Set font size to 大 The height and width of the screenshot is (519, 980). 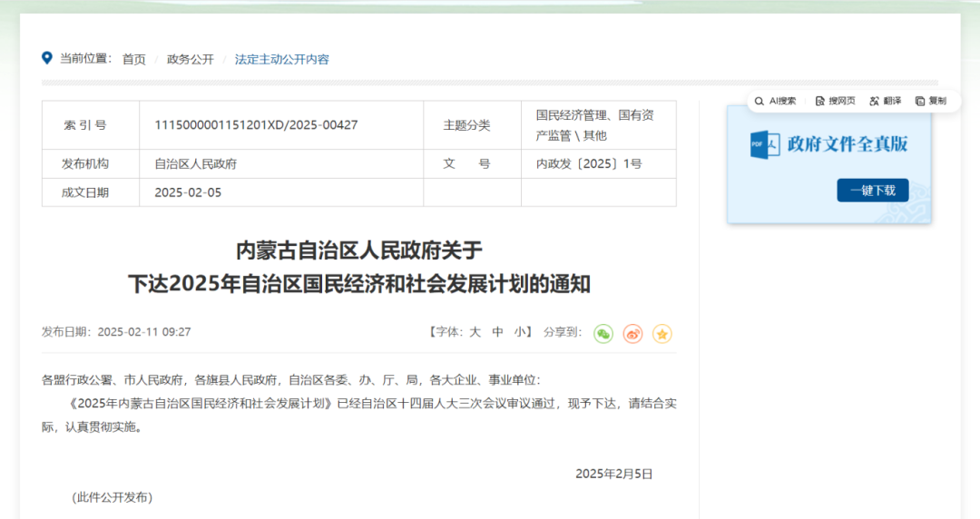click(x=475, y=332)
